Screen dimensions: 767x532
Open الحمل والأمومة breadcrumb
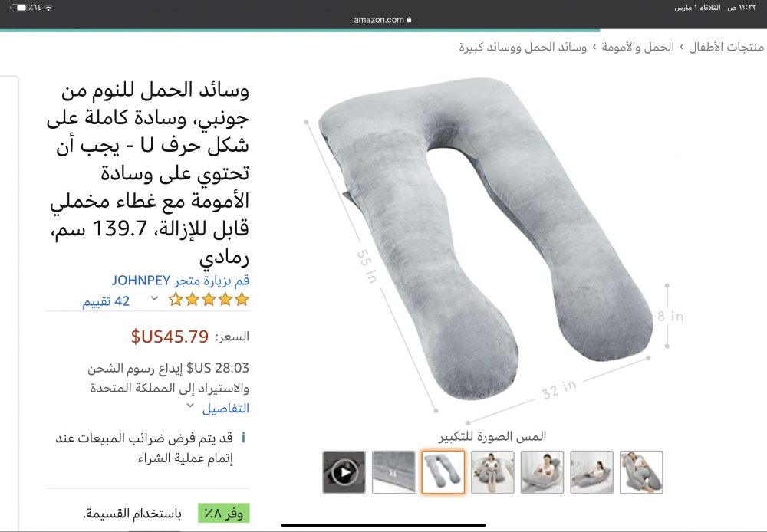[x=638, y=48]
